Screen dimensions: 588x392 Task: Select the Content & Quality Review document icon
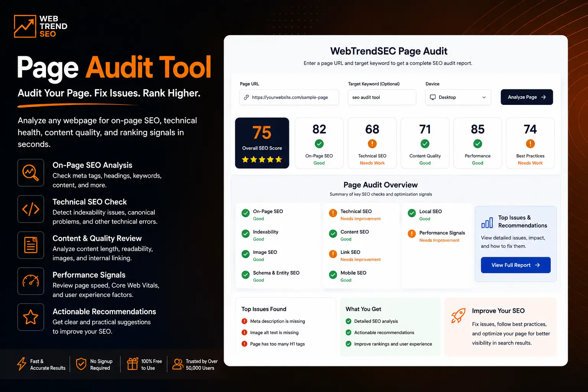31,245
